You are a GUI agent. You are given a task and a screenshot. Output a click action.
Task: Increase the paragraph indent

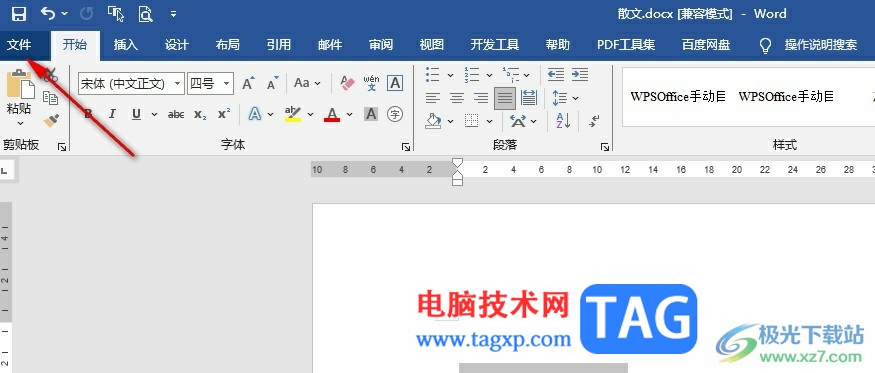pos(580,74)
